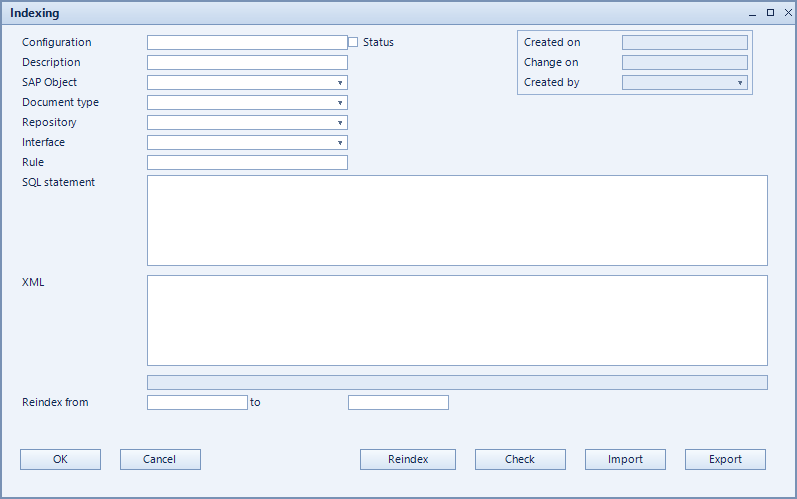Start the Reindex button
This screenshot has height=499, width=797.
(x=408, y=459)
